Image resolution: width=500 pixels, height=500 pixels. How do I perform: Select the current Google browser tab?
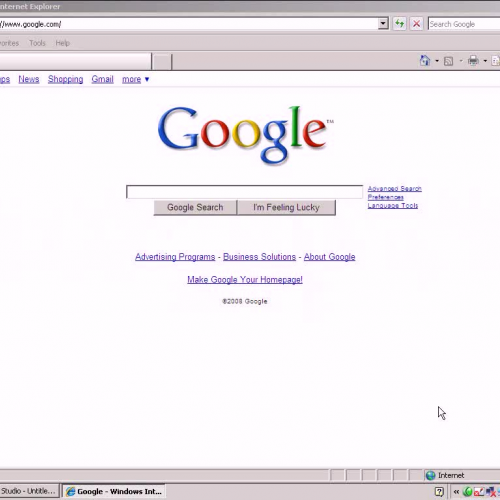pyautogui.click(x=75, y=62)
